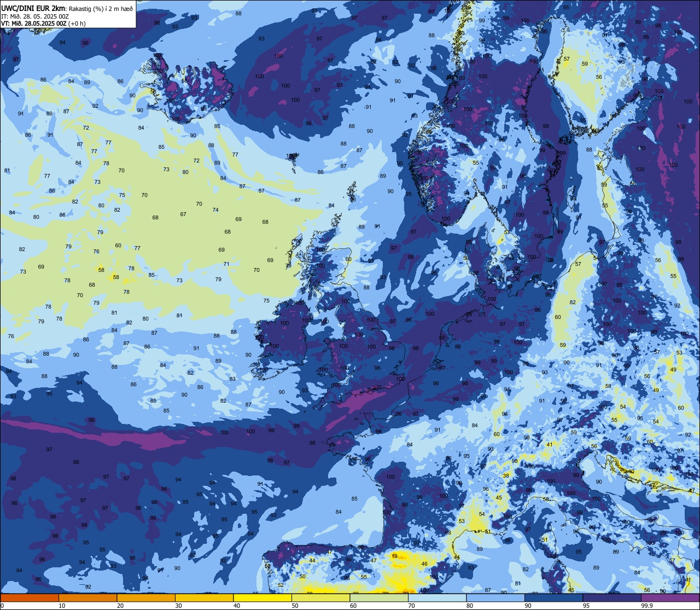Click the legend tick label 99.9
Image resolution: width=700 pixels, height=610 pixels.
[x=647, y=606]
